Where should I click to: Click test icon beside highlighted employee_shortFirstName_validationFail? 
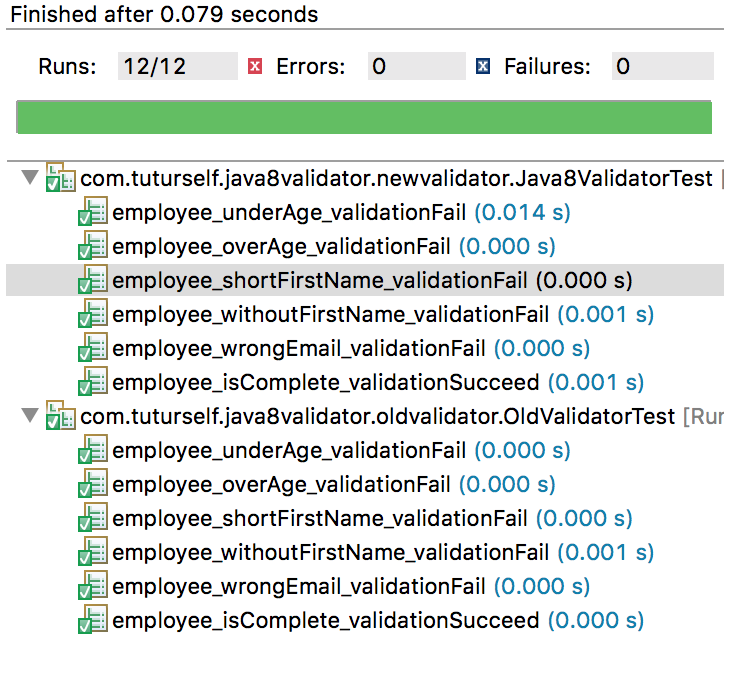(93, 281)
